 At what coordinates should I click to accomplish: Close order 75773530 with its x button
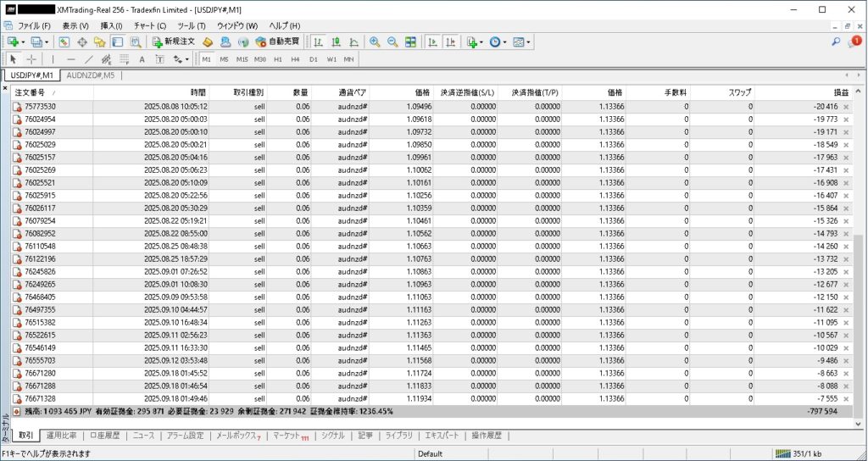point(845,107)
